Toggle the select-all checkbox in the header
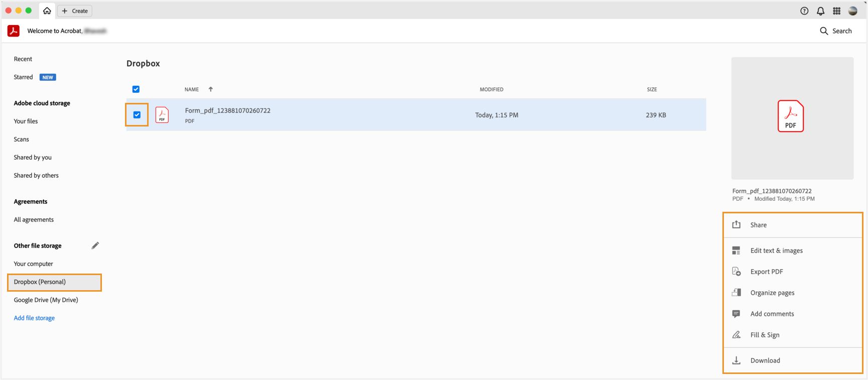The image size is (868, 380). [136, 89]
